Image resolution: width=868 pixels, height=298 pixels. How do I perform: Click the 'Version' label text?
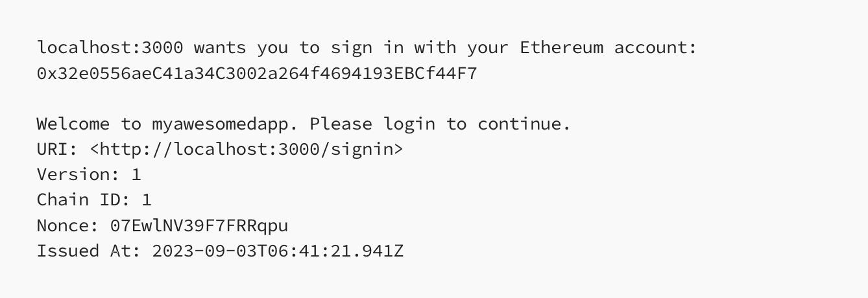coord(73,174)
